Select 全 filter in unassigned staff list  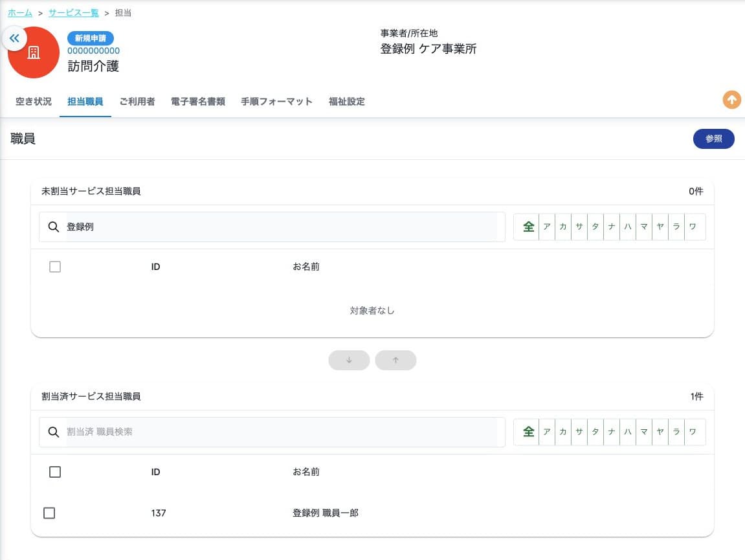point(528,227)
